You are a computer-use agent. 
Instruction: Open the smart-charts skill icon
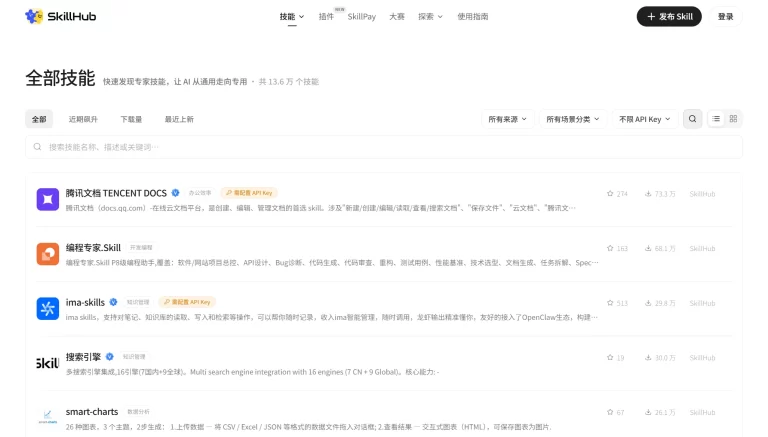48,417
